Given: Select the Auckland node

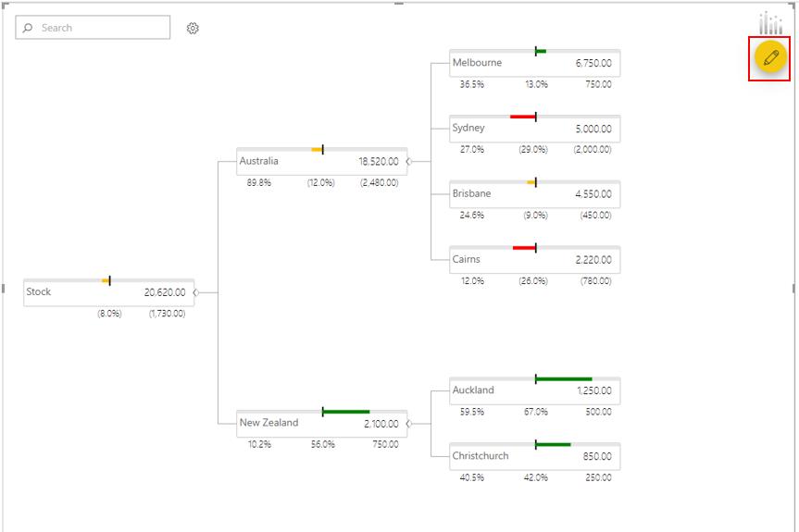Looking at the screenshot, I should (534, 391).
